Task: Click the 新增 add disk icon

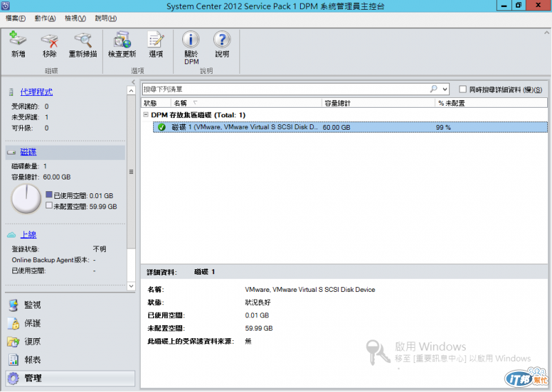Action: point(18,39)
